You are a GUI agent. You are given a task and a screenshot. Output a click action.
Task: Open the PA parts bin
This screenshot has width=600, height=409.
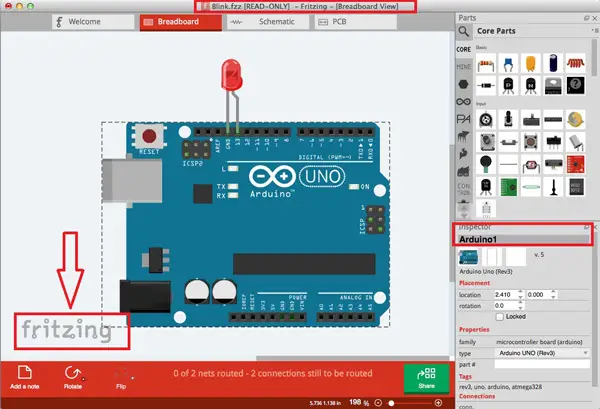click(x=463, y=119)
